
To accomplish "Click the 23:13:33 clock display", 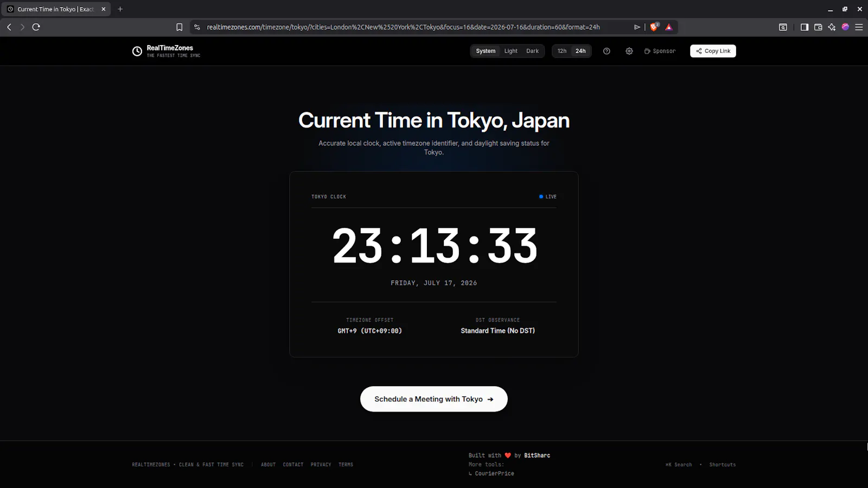I will pyautogui.click(x=435, y=246).
